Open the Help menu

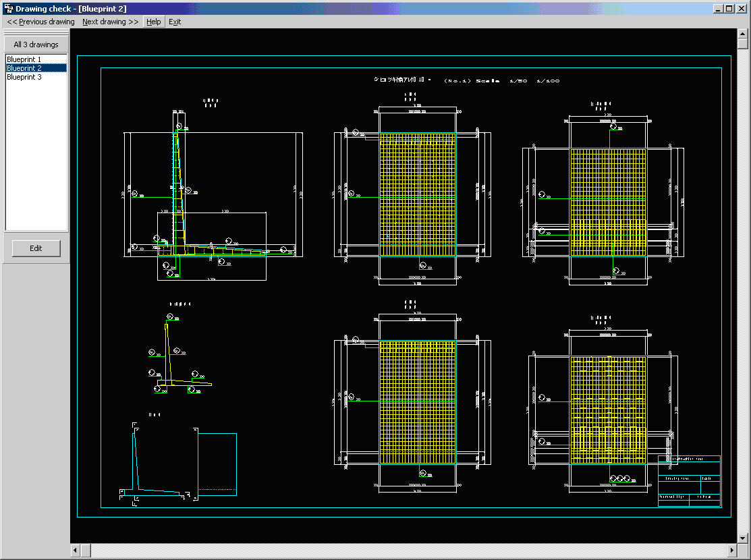(154, 22)
